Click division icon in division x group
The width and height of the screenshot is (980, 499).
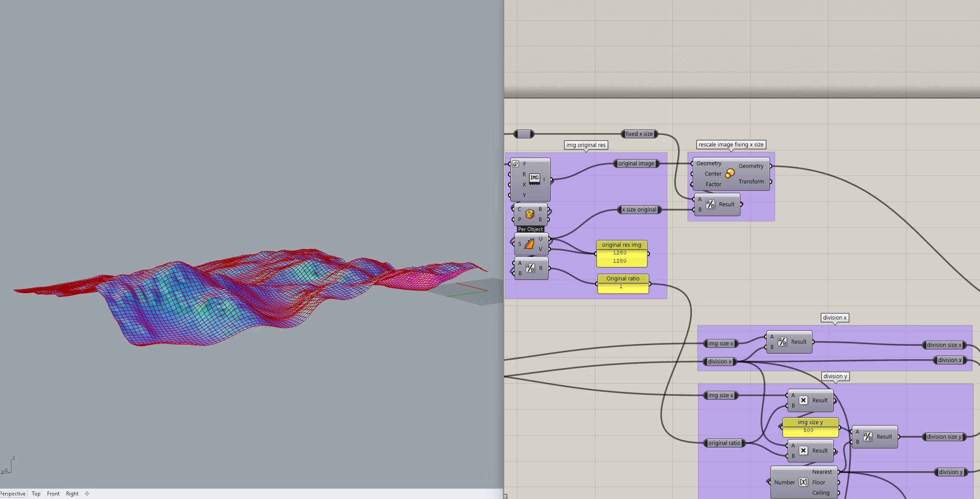click(x=782, y=342)
